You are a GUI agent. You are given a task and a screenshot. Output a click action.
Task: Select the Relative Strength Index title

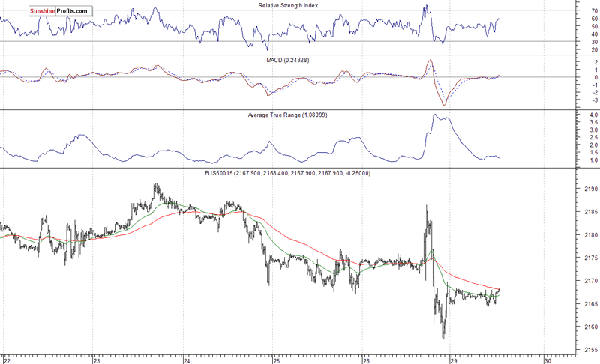288,6
